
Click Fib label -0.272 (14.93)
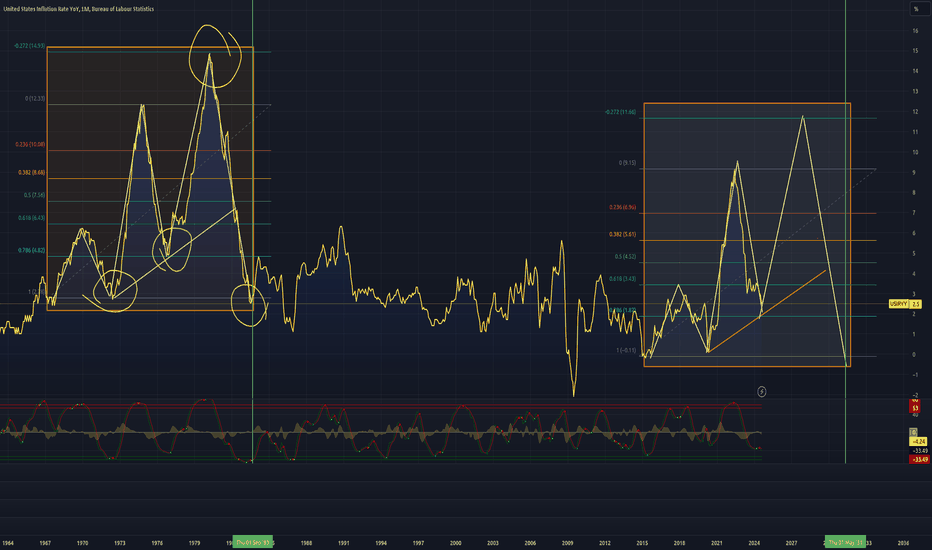tap(29, 46)
